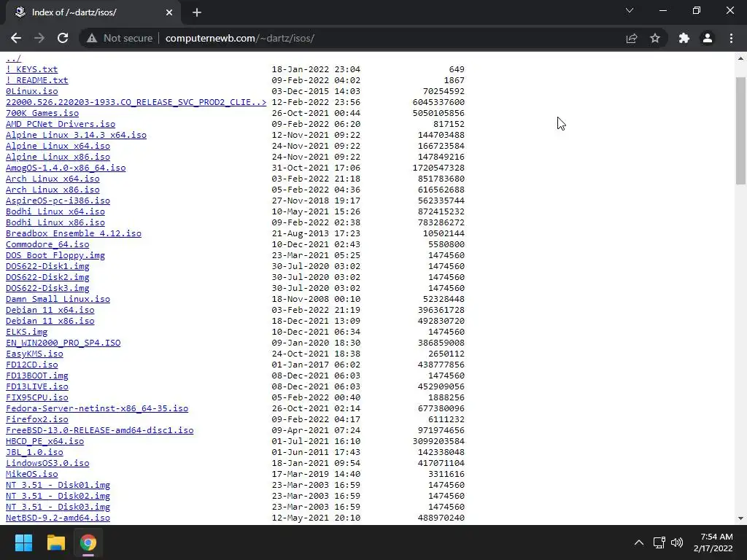Download DOS_Boot_Floppy.img
Image resolution: width=747 pixels, height=560 pixels.
coord(55,256)
